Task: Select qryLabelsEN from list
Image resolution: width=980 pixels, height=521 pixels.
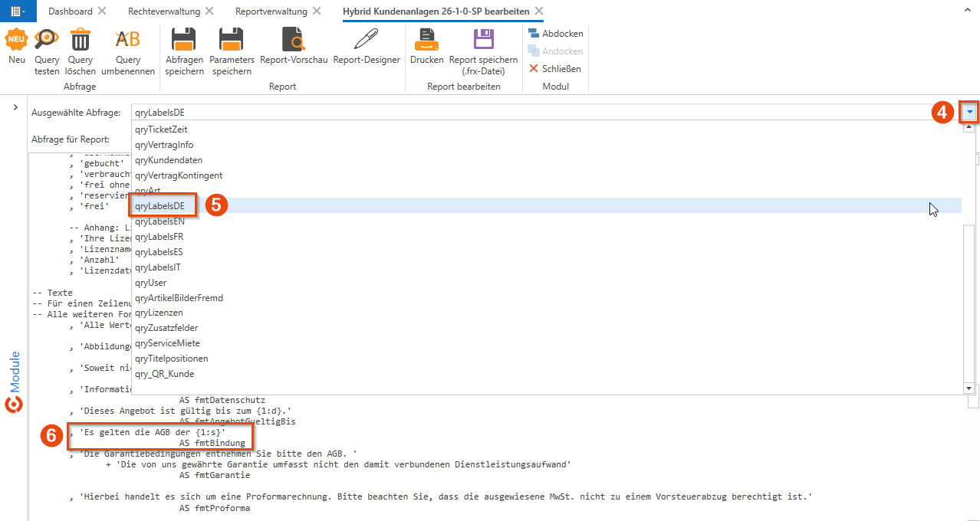Action: [x=547, y=221]
